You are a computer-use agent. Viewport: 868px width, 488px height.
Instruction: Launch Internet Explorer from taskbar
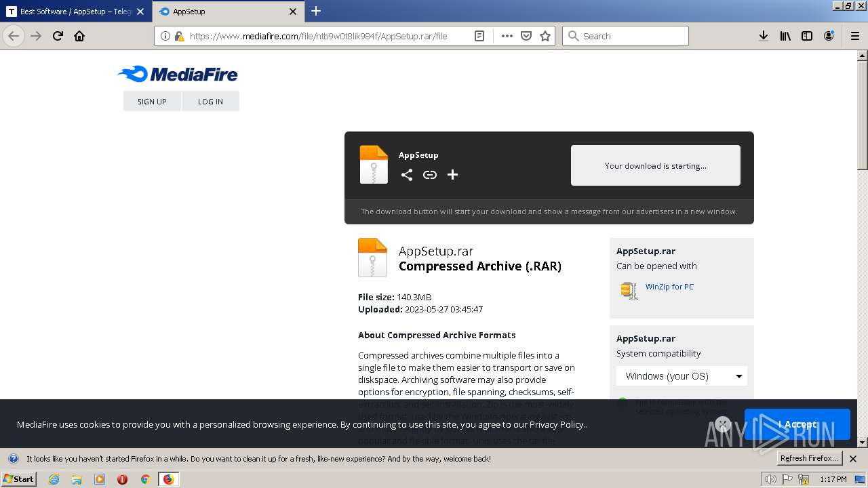54,479
